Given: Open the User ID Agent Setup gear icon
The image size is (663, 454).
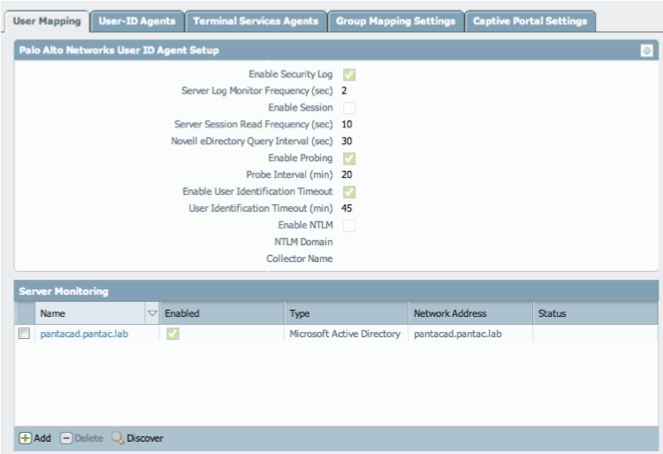Looking at the screenshot, I should click(647, 50).
